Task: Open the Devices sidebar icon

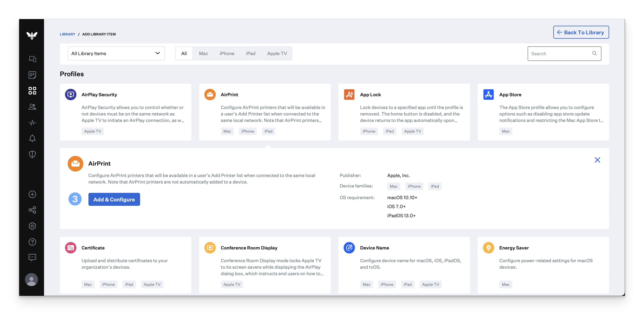Action: (x=32, y=59)
